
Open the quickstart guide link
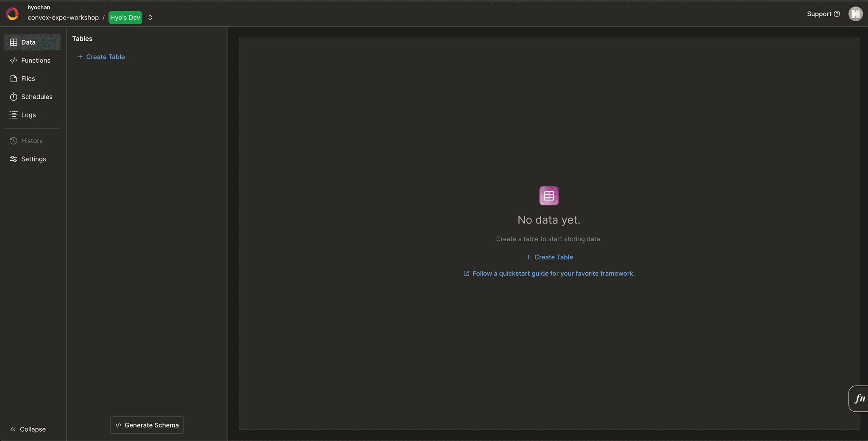tap(553, 274)
